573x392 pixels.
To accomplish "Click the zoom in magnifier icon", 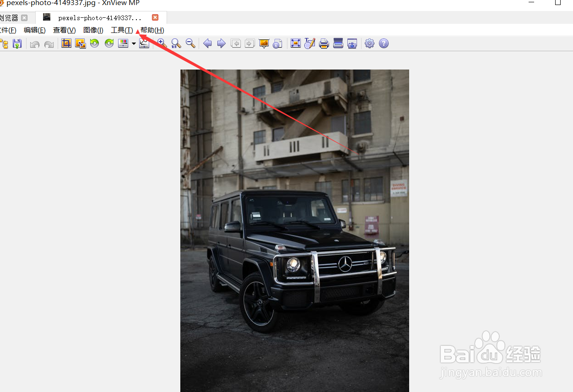I will (162, 43).
